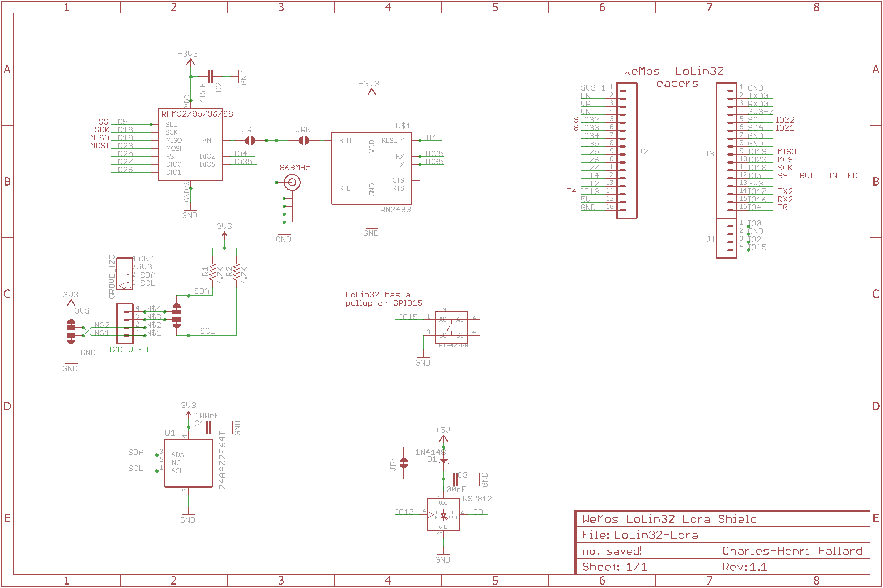
Task: Click the JRF solder jumper symbol
Action: point(250,141)
